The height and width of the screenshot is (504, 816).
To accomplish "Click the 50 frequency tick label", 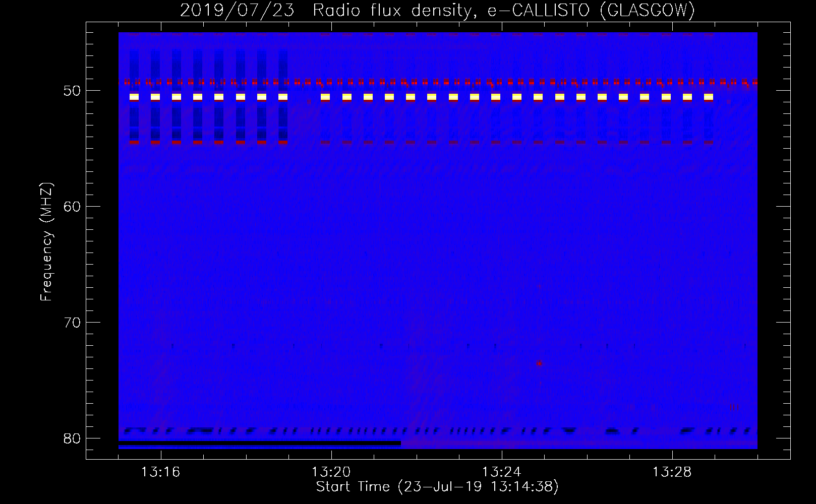I will 72,91.
